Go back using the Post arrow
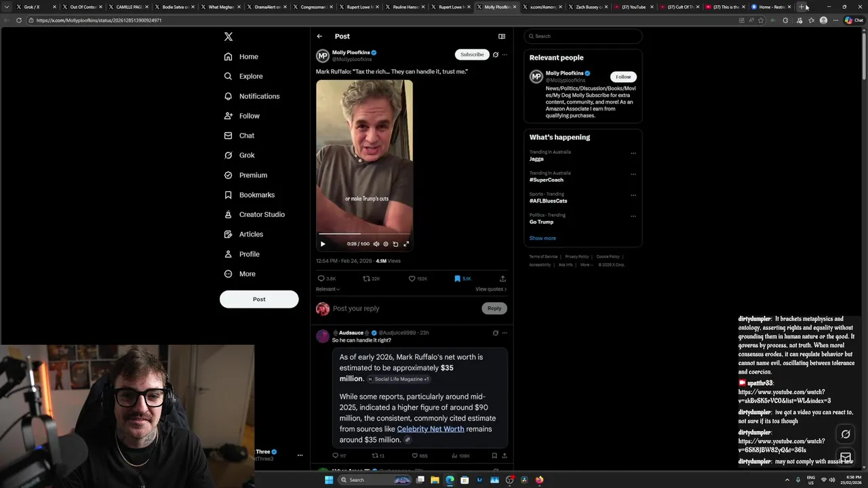 (x=319, y=37)
